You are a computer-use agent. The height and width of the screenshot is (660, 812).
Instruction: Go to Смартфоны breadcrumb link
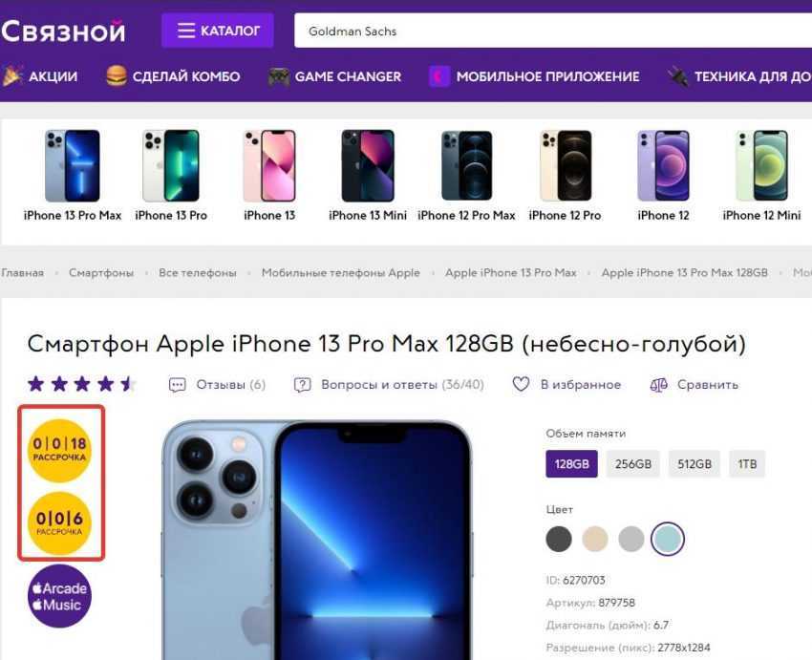tap(101, 273)
